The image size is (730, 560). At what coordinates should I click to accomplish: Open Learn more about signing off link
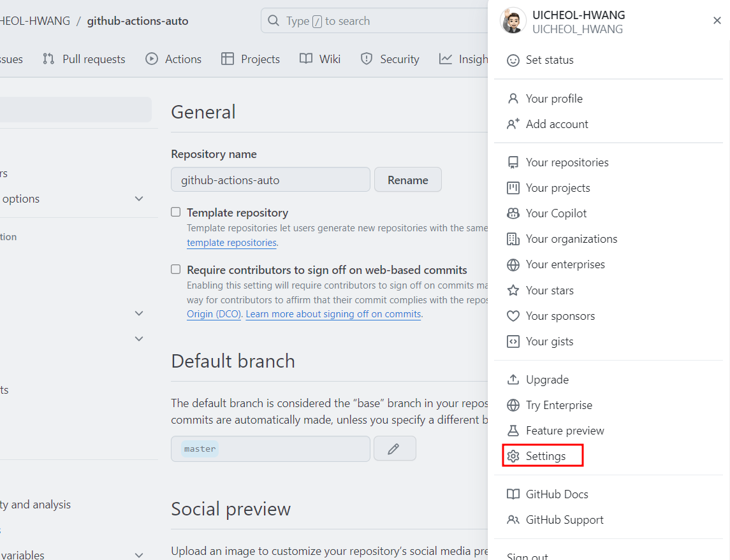333,314
